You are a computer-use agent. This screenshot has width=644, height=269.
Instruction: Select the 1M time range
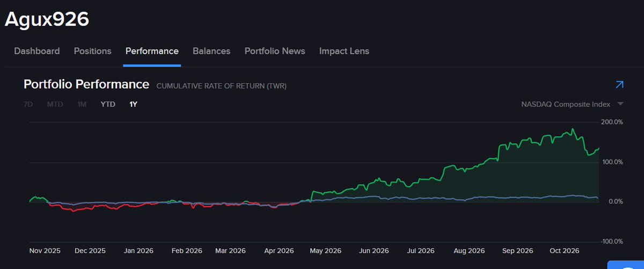[82, 104]
